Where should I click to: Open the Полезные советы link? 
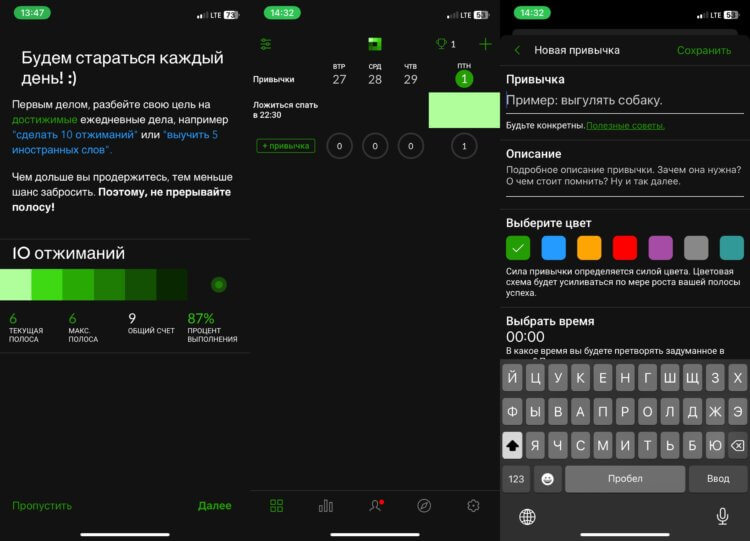point(625,126)
